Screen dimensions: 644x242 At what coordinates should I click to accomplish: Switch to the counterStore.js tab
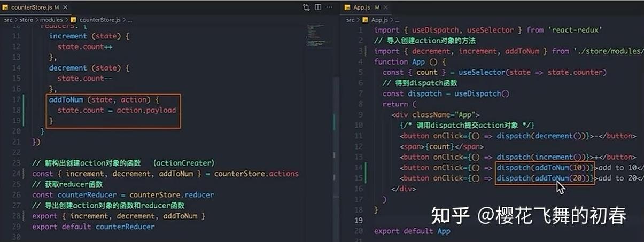point(35,7)
